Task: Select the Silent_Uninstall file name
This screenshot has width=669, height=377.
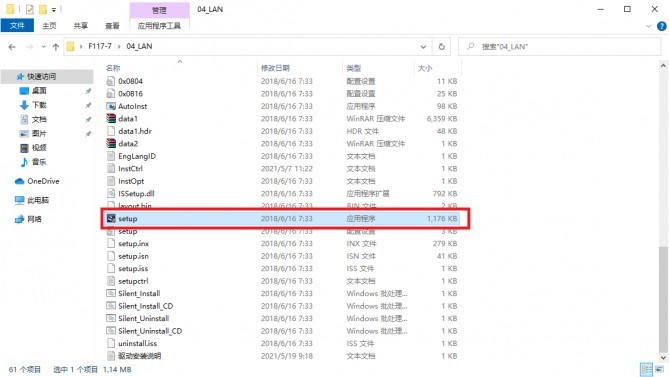Action: [144, 318]
